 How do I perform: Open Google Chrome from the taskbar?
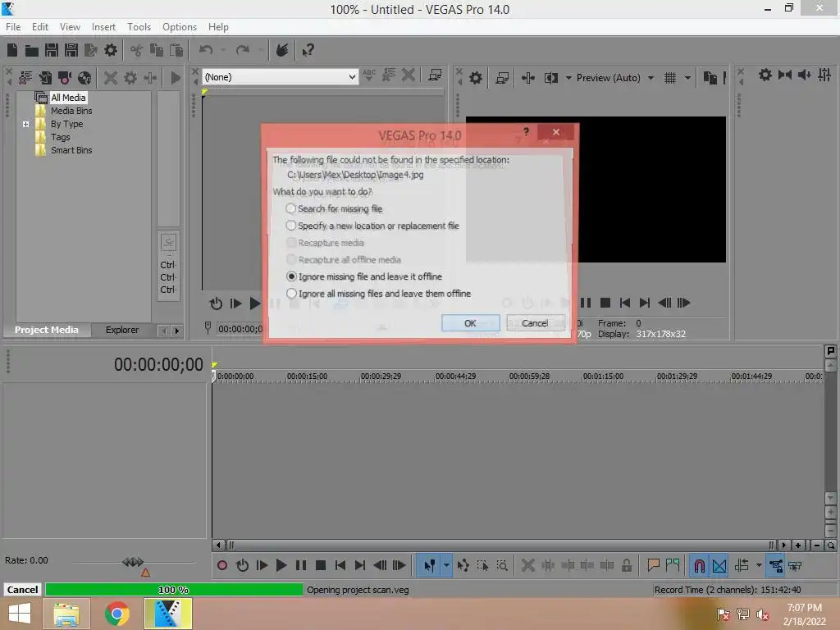pyautogui.click(x=117, y=614)
